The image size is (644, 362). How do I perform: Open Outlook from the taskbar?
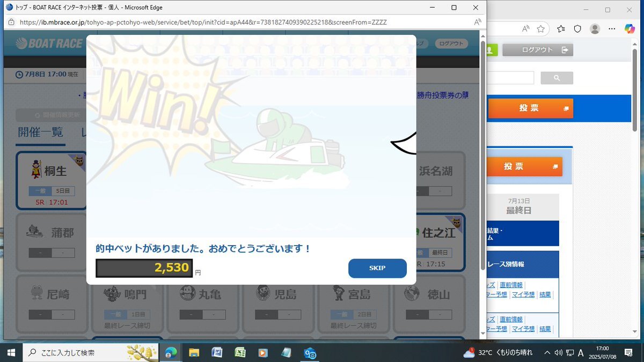click(310, 352)
